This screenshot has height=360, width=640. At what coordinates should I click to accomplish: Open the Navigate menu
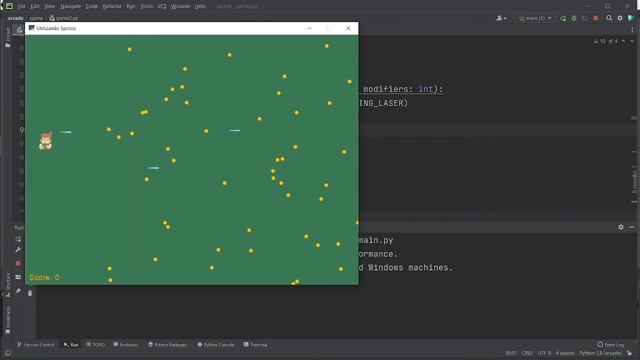(x=71, y=7)
